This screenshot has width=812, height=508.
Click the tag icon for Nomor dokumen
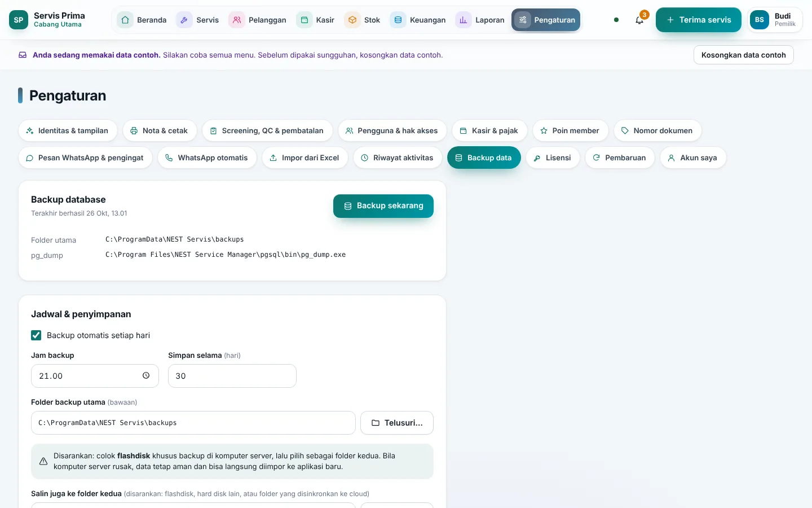pyautogui.click(x=625, y=130)
